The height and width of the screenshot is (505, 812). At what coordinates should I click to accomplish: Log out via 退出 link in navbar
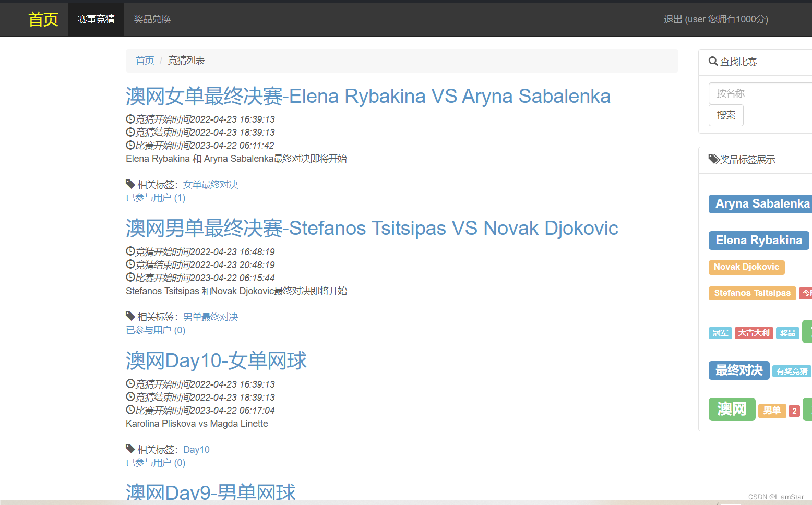pyautogui.click(x=716, y=19)
